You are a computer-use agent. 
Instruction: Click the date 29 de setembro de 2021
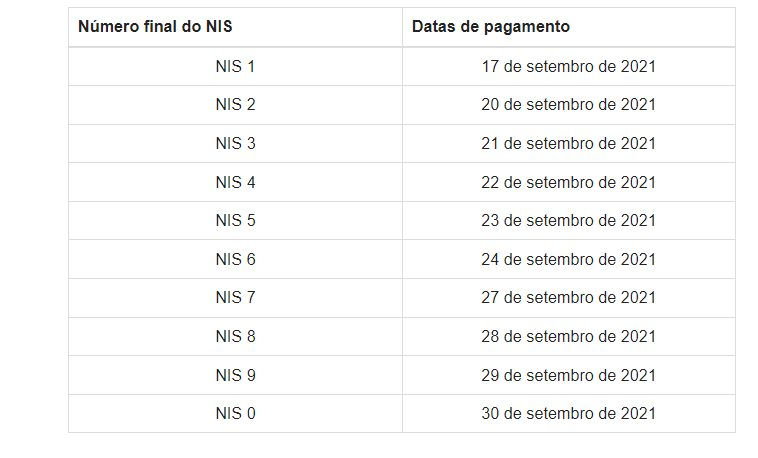[x=568, y=375]
